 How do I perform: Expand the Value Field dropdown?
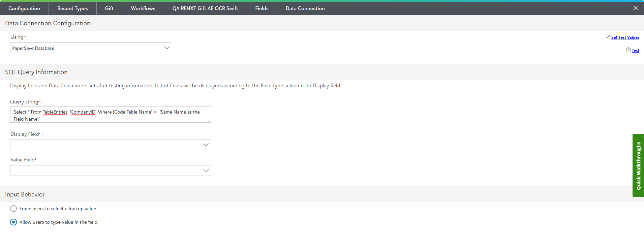[111, 171]
